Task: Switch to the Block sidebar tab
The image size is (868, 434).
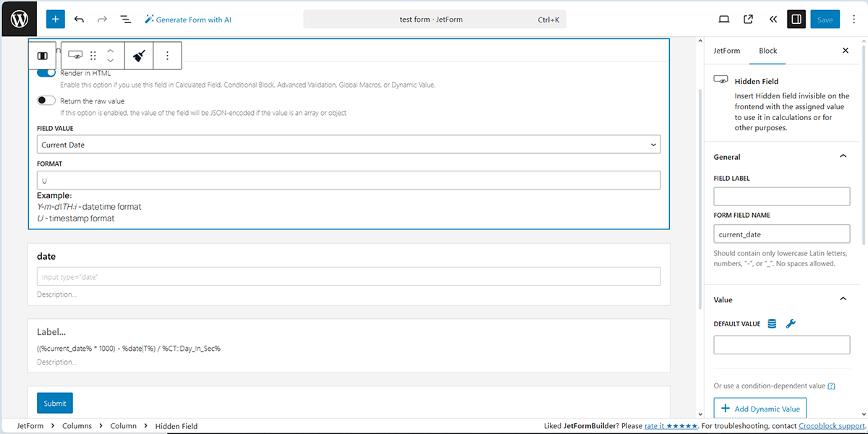Action: click(768, 51)
